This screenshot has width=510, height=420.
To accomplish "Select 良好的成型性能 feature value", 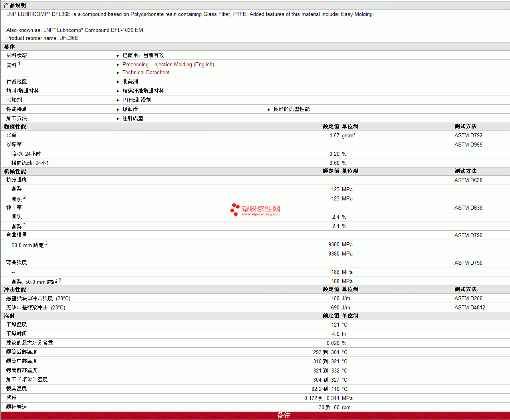I will [292, 109].
